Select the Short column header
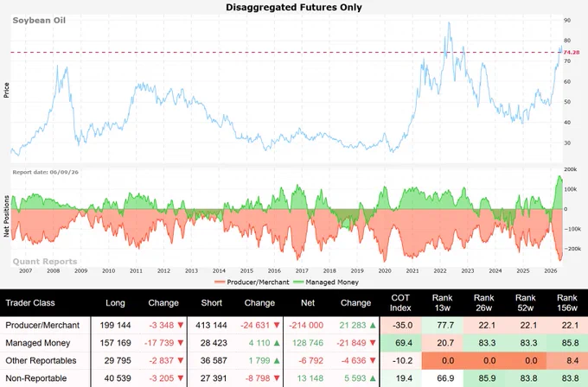Image resolution: width=588 pixels, height=387 pixels. (212, 302)
